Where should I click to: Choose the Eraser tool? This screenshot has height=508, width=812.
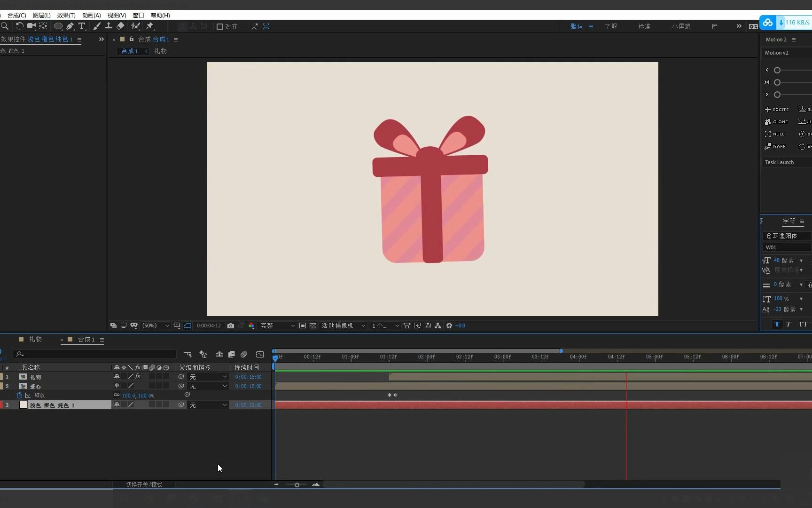coord(120,26)
